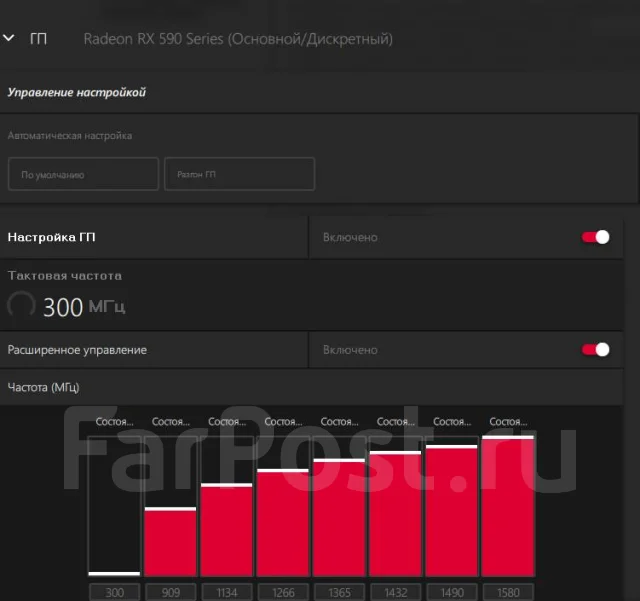The height and width of the screenshot is (601, 640).
Task: Click the 909 MHz state bar slider
Action: 171,506
